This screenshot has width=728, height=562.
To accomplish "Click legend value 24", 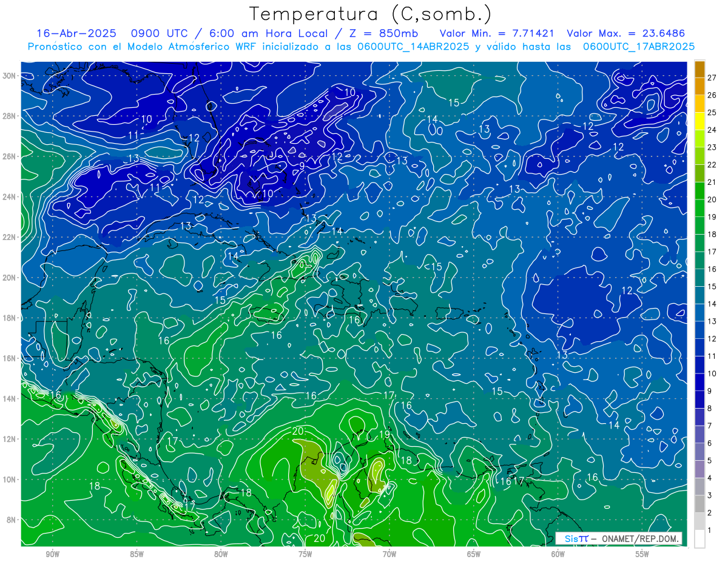I will tap(712, 129).
